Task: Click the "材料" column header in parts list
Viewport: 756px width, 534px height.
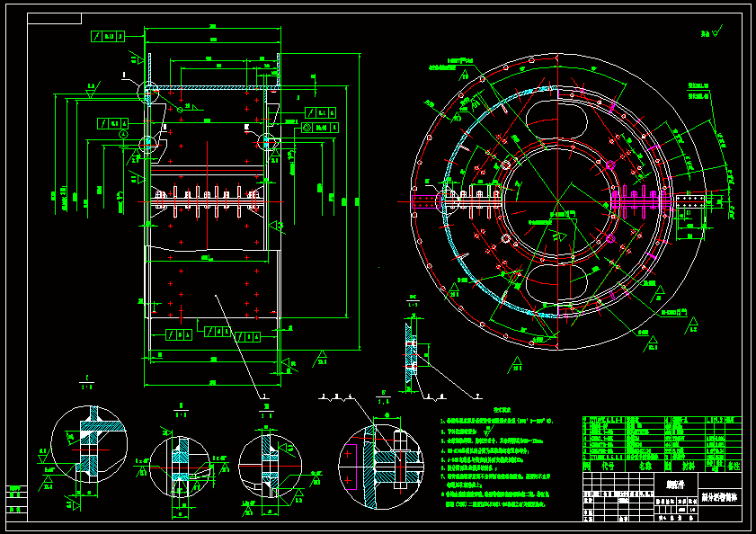Action: 688,467
